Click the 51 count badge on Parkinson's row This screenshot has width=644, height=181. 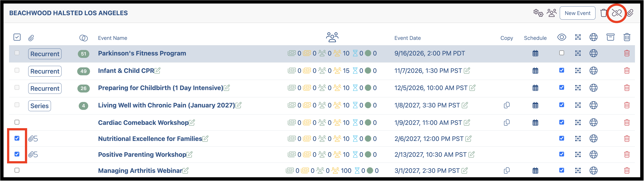point(84,54)
